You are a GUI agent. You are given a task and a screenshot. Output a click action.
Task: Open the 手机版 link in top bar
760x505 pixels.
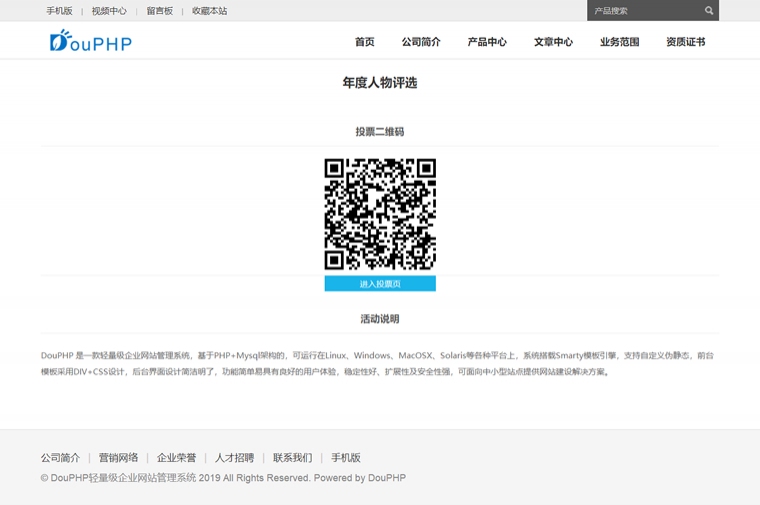[x=59, y=11]
